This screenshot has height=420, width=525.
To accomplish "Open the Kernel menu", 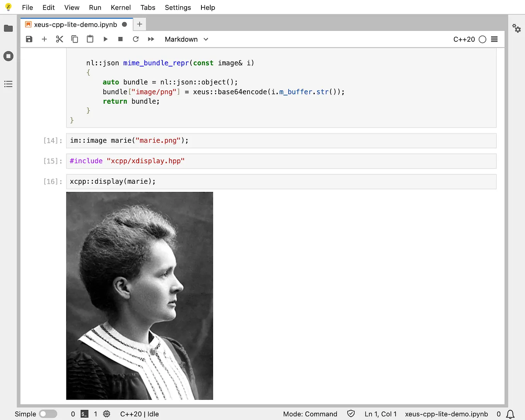I will point(121,7).
